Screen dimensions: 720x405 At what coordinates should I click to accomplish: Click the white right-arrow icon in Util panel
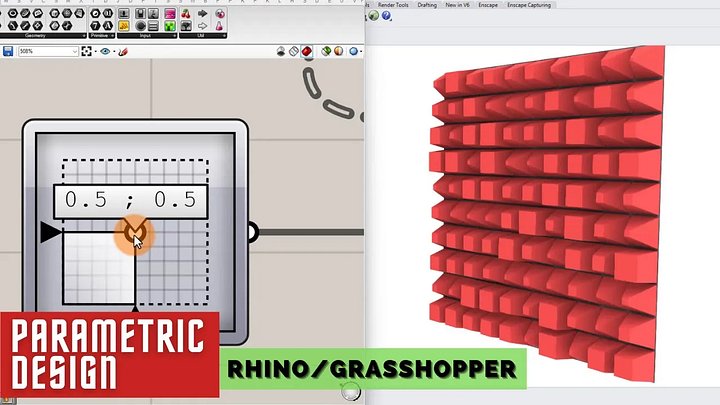tap(202, 26)
